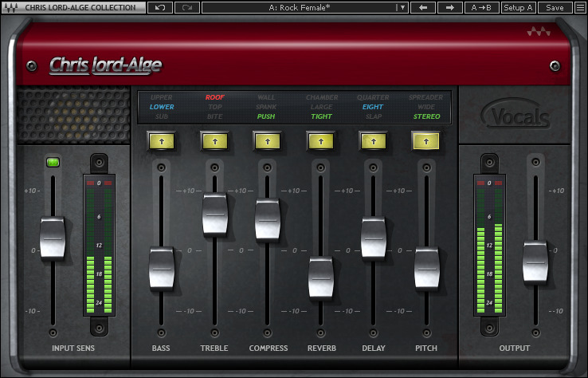Image resolution: width=588 pixels, height=378 pixels.
Task: Select the BITE treble mode label
Action: pyautogui.click(x=215, y=116)
